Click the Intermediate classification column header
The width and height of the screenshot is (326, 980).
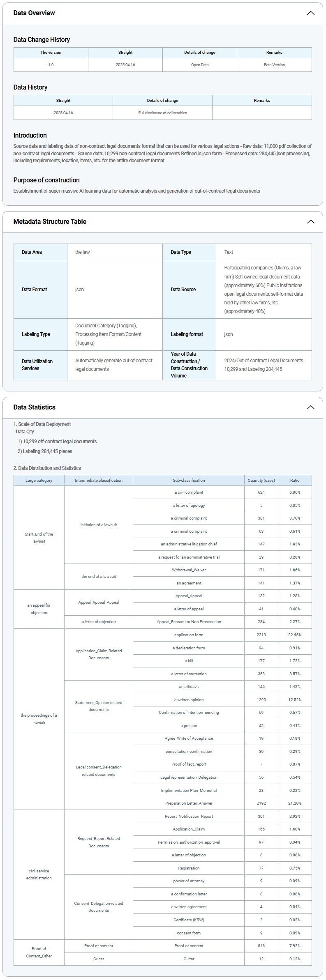coord(99,480)
